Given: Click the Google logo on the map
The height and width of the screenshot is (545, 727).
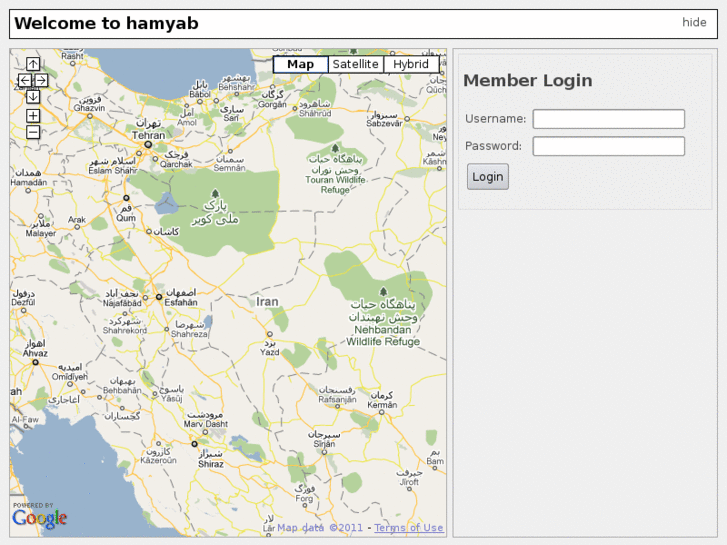Looking at the screenshot, I should pyautogui.click(x=39, y=517).
